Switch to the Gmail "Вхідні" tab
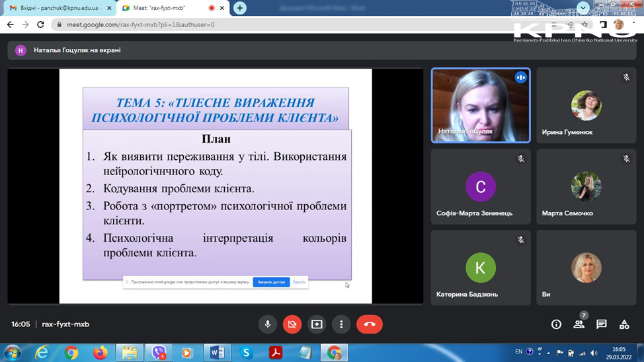Screen dimensions: 644x362 [x=60, y=8]
